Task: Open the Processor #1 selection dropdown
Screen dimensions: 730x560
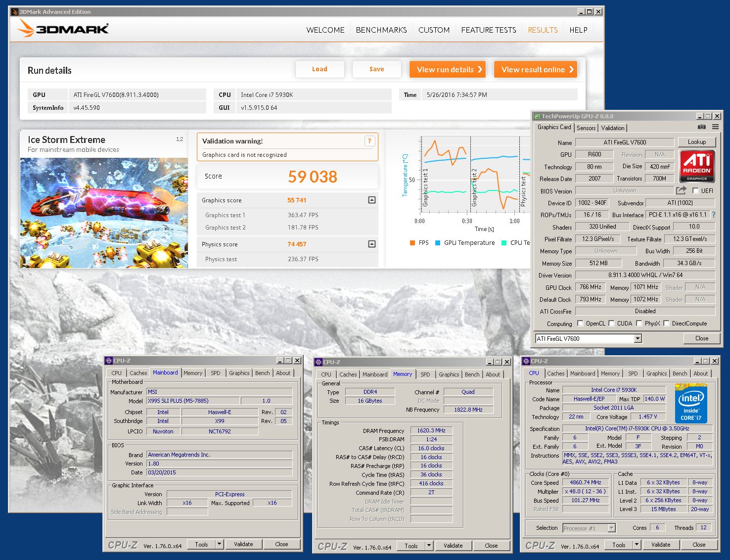Action: [611, 528]
